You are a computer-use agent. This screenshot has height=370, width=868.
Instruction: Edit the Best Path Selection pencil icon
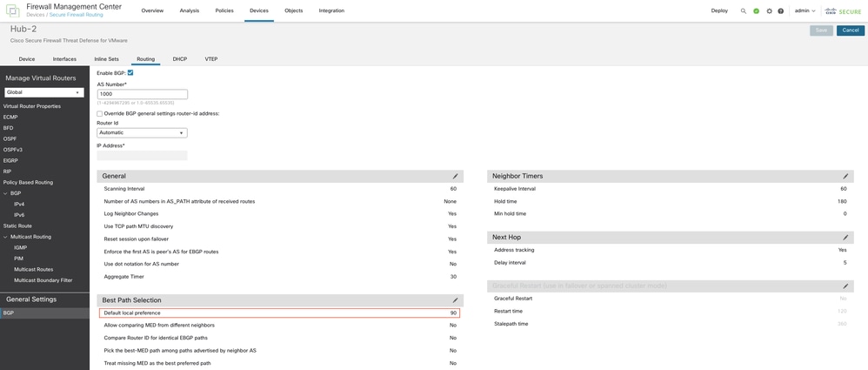(455, 300)
